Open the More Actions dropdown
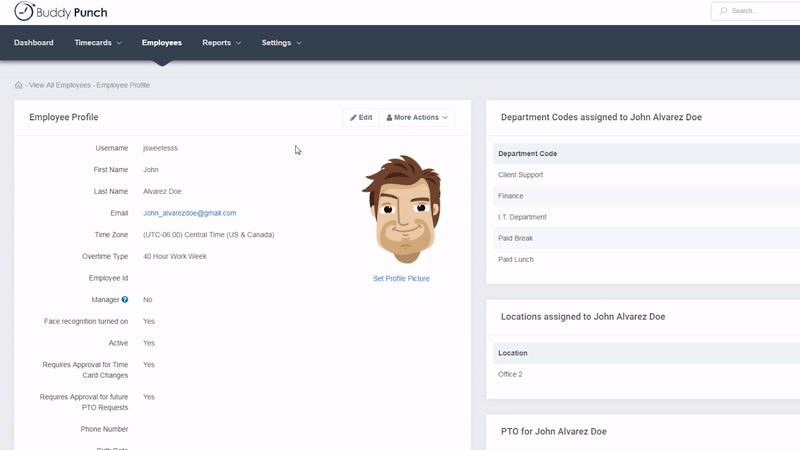The width and height of the screenshot is (800, 450). click(417, 117)
